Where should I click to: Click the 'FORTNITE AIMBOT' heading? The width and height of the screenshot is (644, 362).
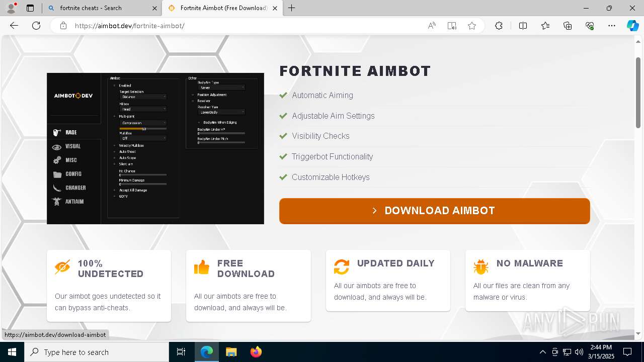click(355, 71)
